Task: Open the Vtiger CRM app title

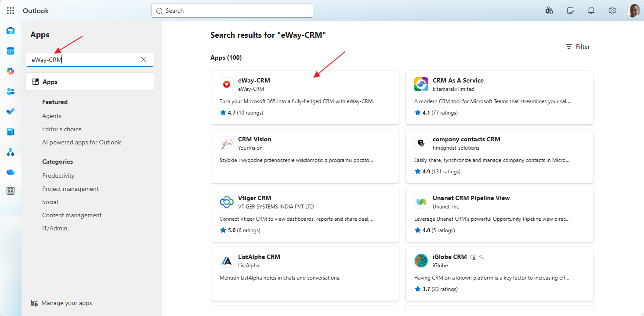Action: coord(255,198)
